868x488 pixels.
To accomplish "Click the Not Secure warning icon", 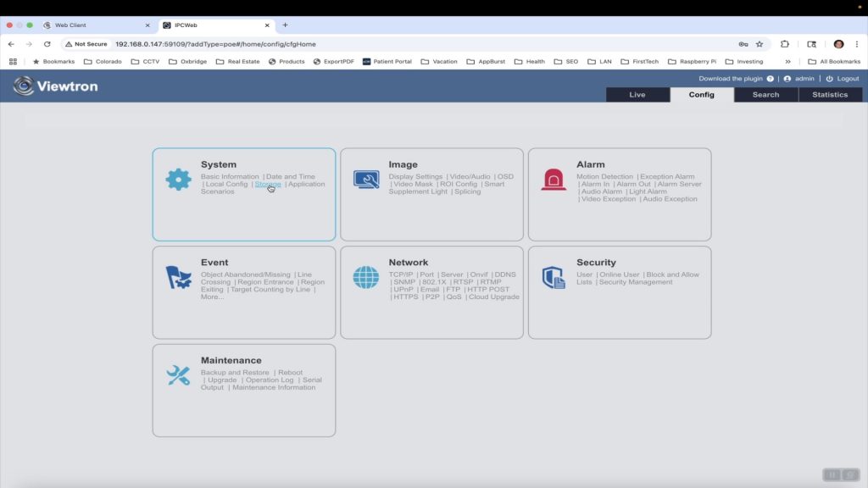I will tap(69, 44).
